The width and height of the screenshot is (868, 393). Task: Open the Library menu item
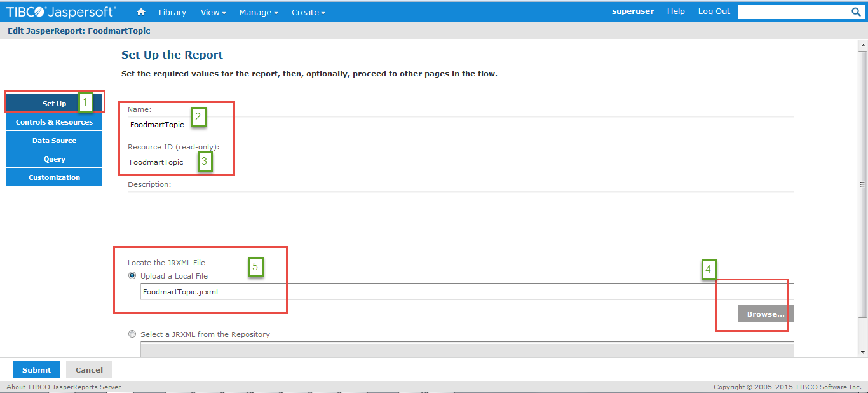pyautogui.click(x=172, y=12)
